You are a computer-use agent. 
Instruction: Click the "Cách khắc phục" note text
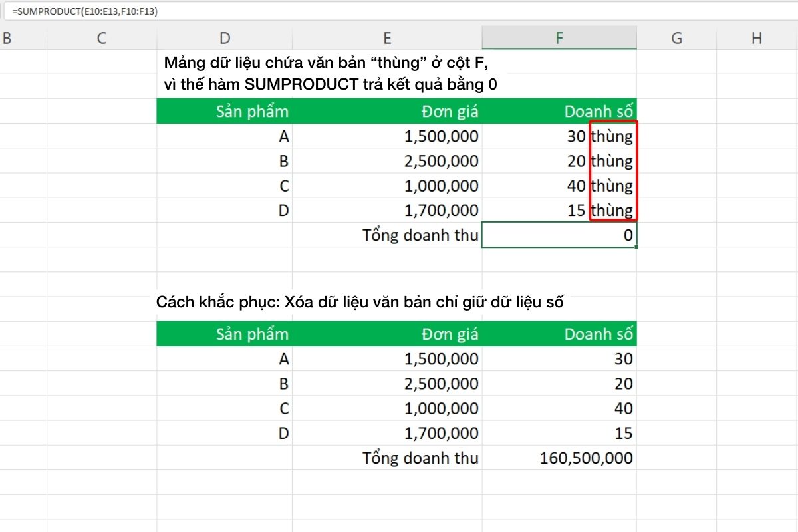360,302
